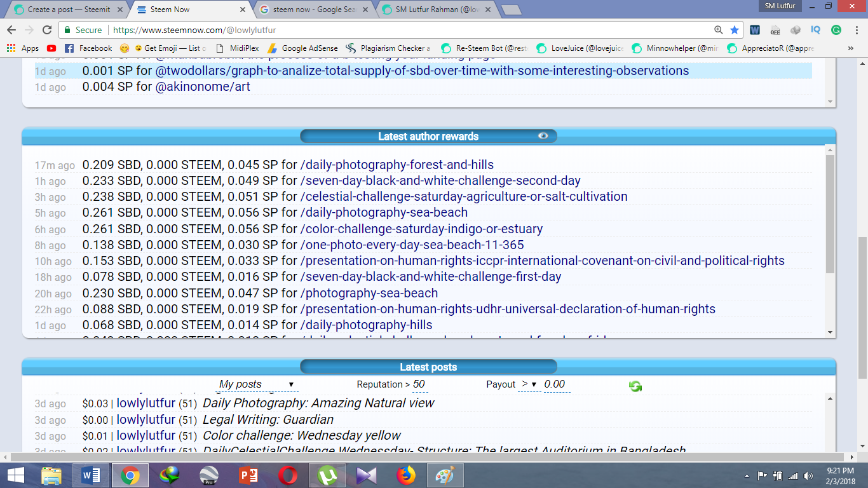The image size is (868, 488).
Task: Open the Apps bookmarks shortcut
Action: click(x=23, y=48)
